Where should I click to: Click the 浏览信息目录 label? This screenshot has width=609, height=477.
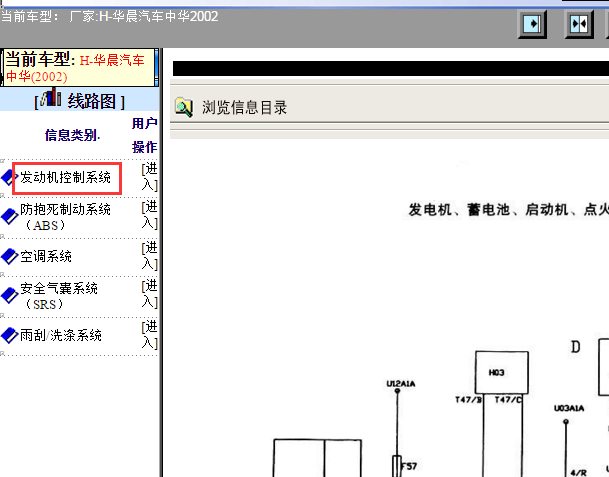tap(244, 108)
